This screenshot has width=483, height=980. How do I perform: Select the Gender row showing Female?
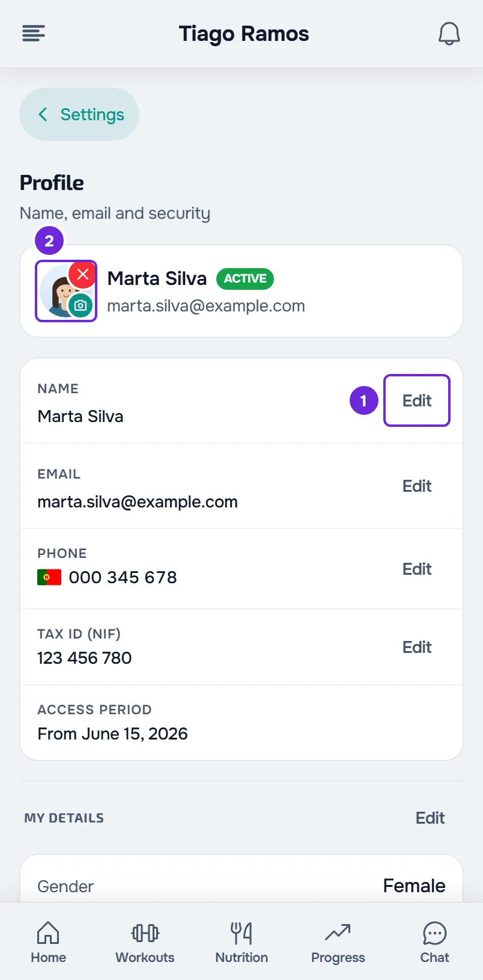point(241,886)
